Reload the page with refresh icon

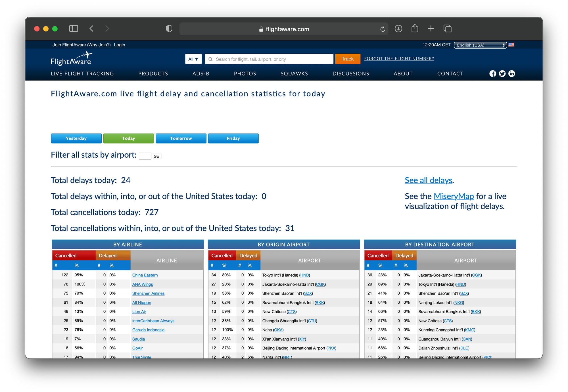coord(383,29)
